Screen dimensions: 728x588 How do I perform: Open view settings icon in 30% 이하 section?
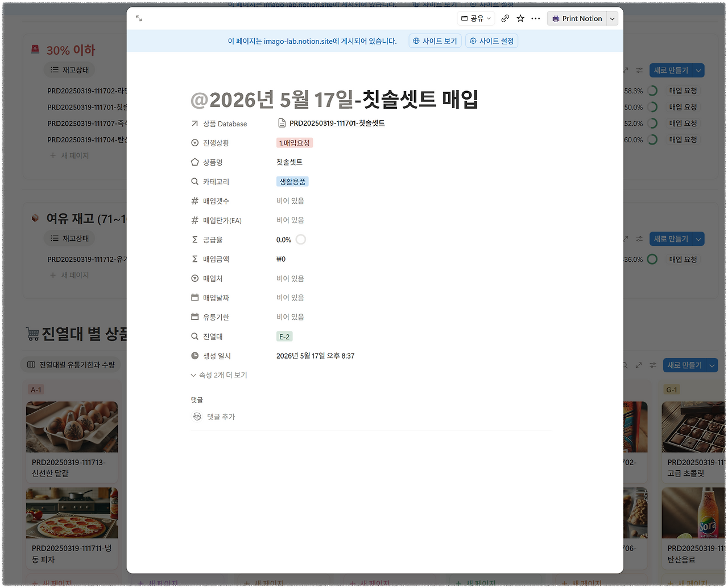coord(639,71)
